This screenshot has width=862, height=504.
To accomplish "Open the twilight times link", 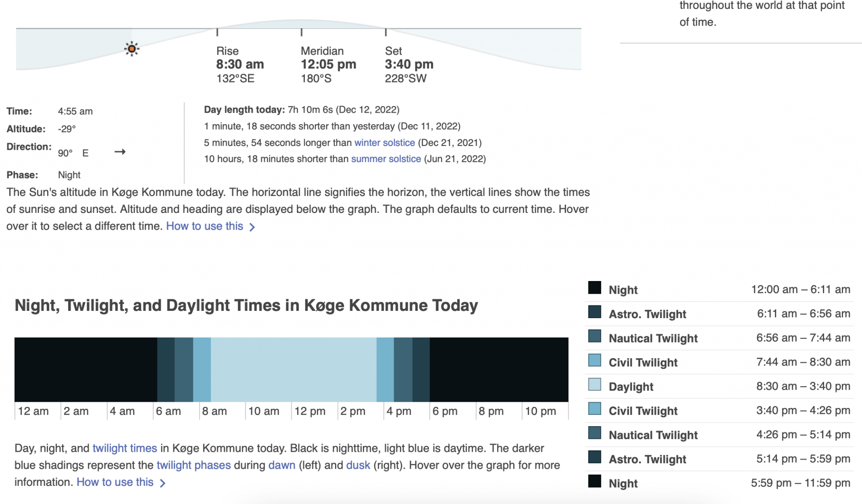I will [125, 448].
